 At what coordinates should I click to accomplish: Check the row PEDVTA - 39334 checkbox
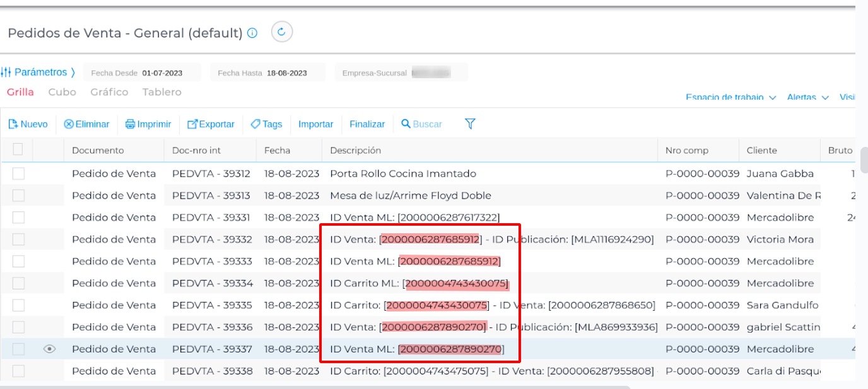click(x=18, y=283)
